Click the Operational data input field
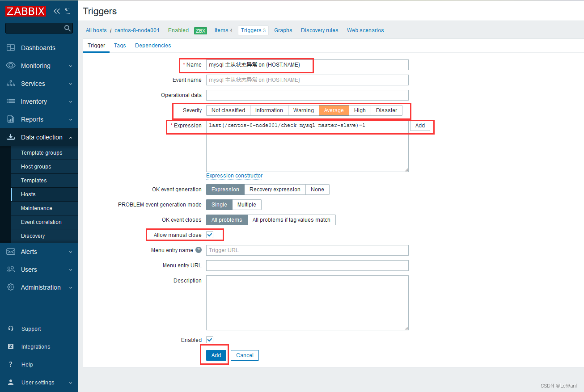584x392 pixels. pyautogui.click(x=307, y=95)
